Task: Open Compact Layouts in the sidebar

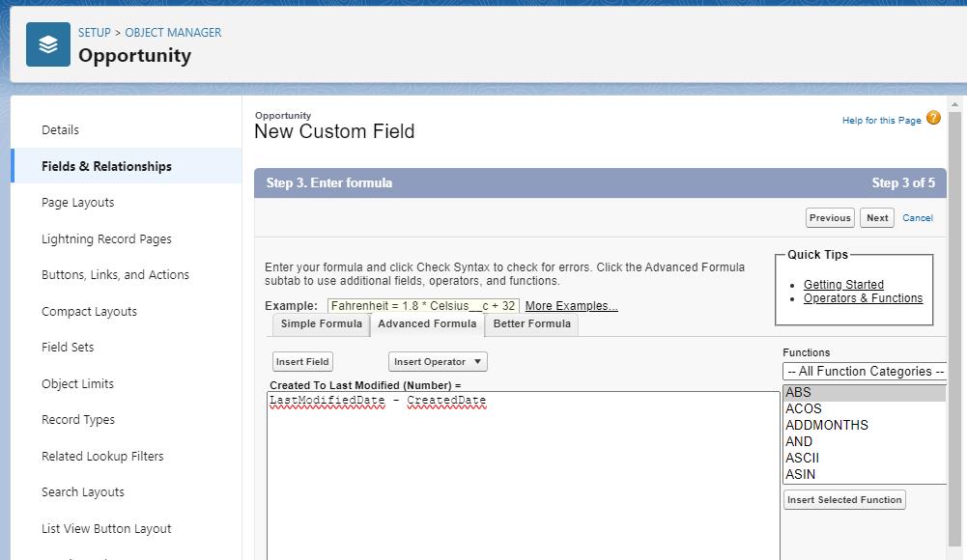Action: (x=88, y=311)
